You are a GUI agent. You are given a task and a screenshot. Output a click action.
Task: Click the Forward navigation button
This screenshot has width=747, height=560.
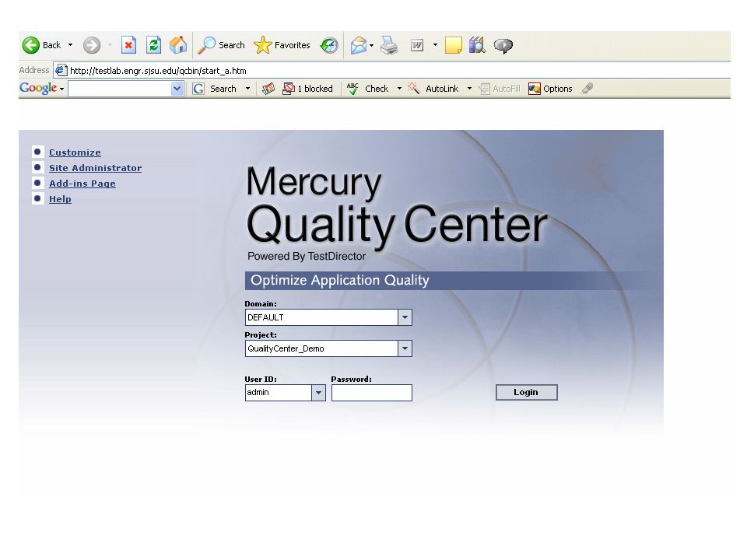point(92,46)
